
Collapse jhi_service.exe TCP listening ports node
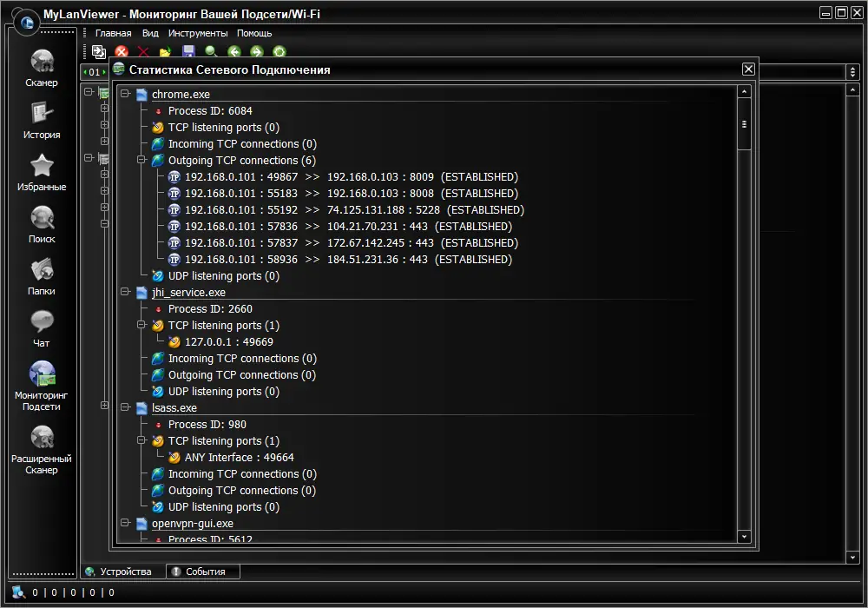[141, 325]
